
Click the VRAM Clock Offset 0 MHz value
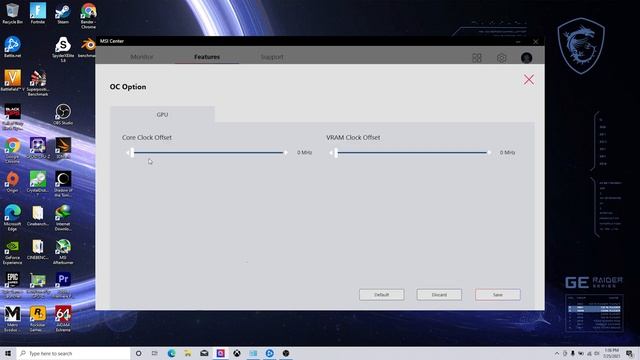coord(507,152)
